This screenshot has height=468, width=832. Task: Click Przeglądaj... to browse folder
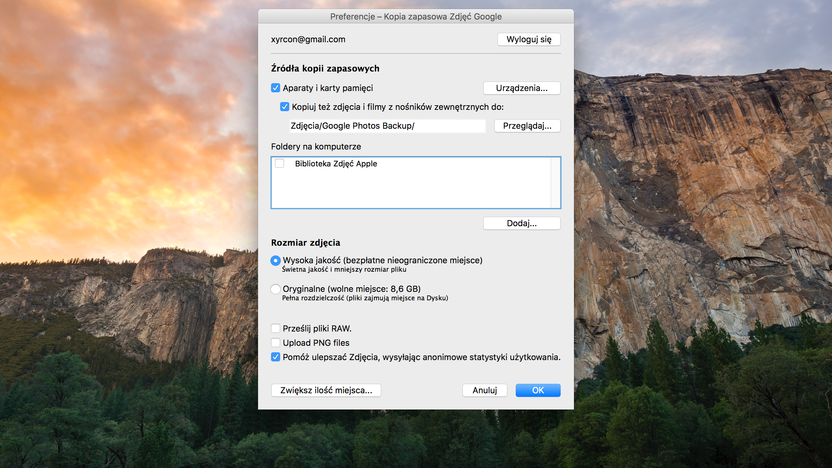(x=527, y=126)
